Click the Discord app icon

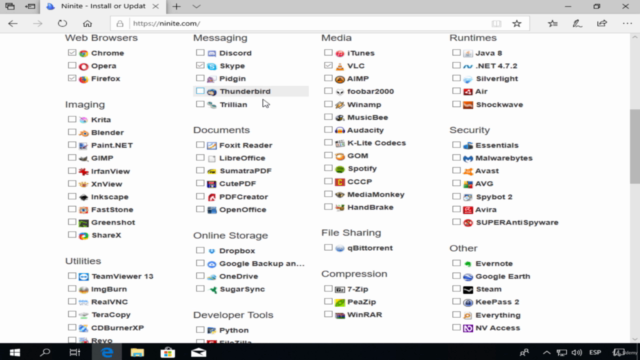click(x=212, y=53)
